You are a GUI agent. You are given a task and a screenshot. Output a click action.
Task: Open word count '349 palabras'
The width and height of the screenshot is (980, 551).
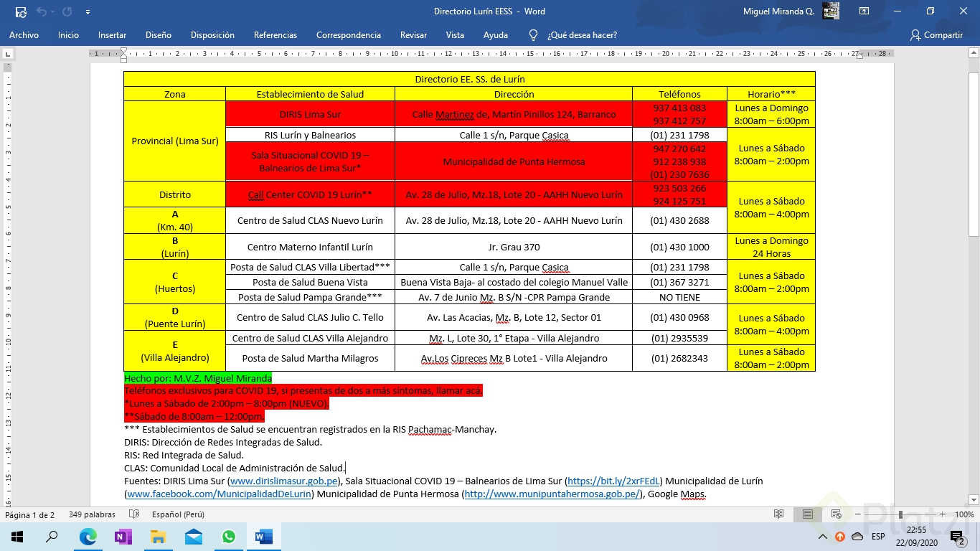click(92, 514)
